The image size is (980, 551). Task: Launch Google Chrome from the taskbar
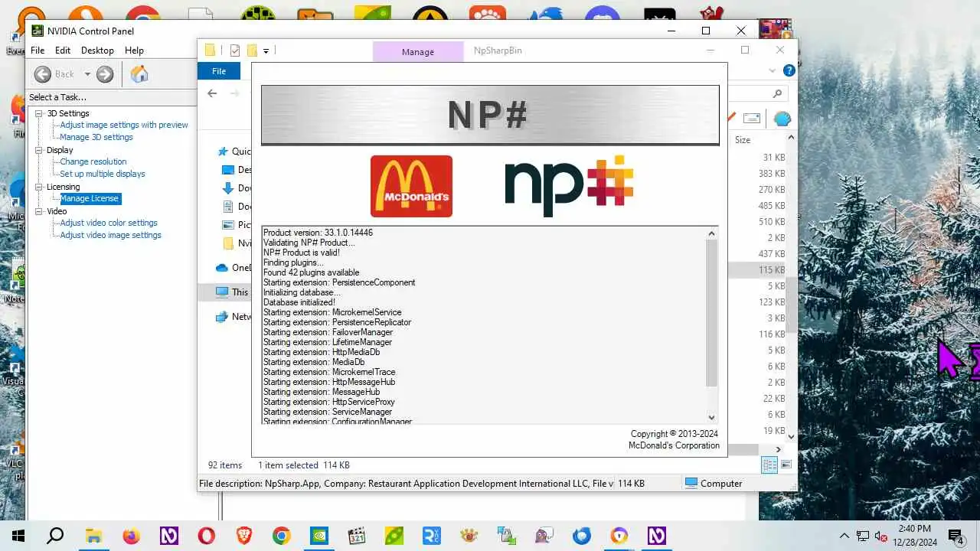pyautogui.click(x=281, y=536)
